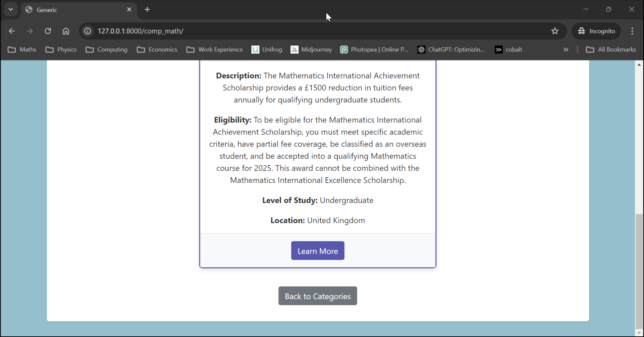Open the All Bookmarks folder

(611, 50)
